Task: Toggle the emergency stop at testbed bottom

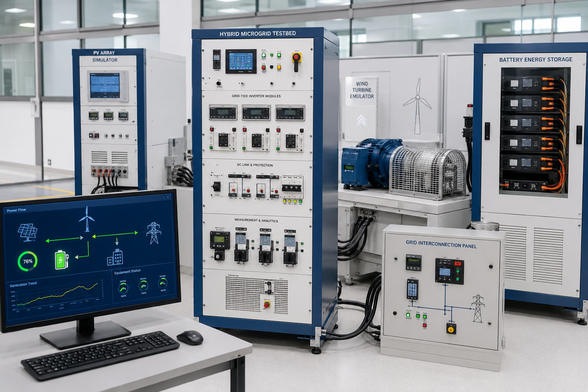Action: tap(267, 305)
